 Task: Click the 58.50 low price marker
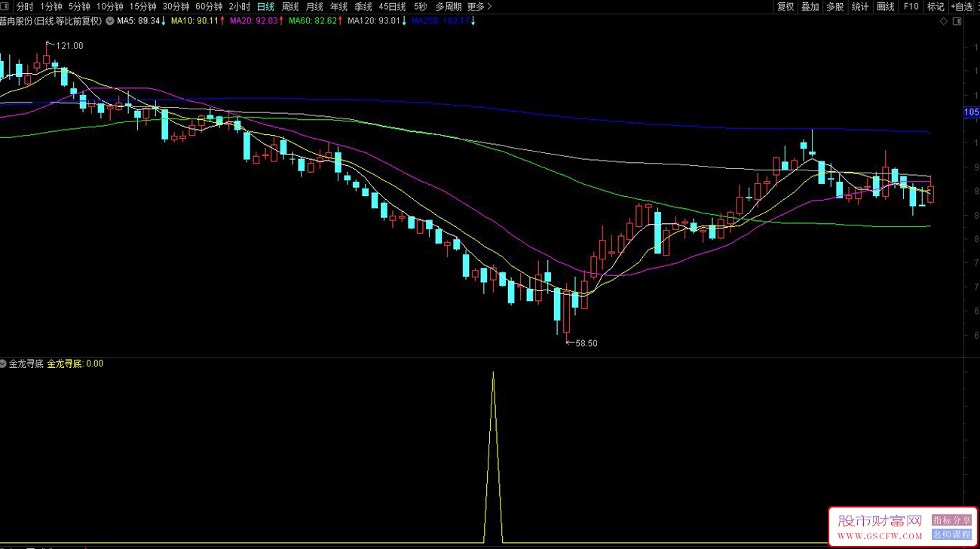586,343
